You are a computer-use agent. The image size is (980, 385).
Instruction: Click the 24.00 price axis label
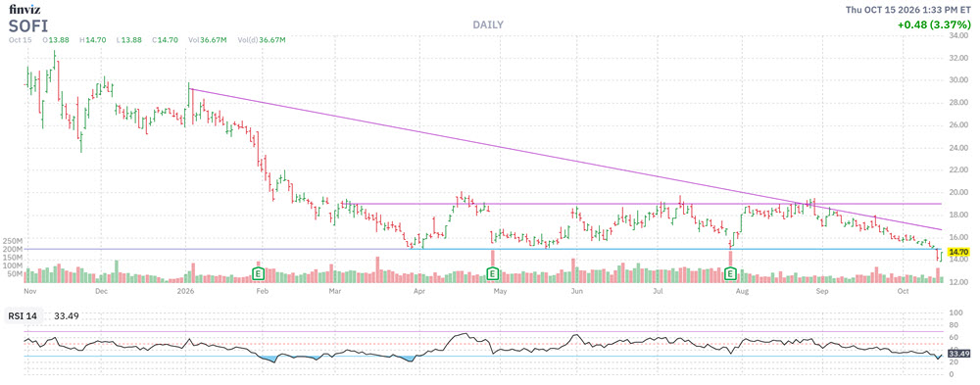tap(958, 148)
